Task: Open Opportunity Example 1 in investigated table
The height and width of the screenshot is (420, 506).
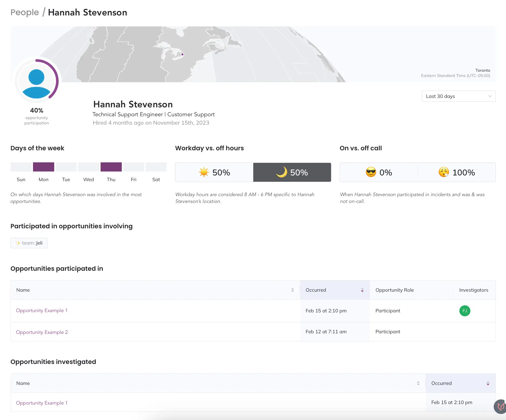Action: (x=42, y=403)
